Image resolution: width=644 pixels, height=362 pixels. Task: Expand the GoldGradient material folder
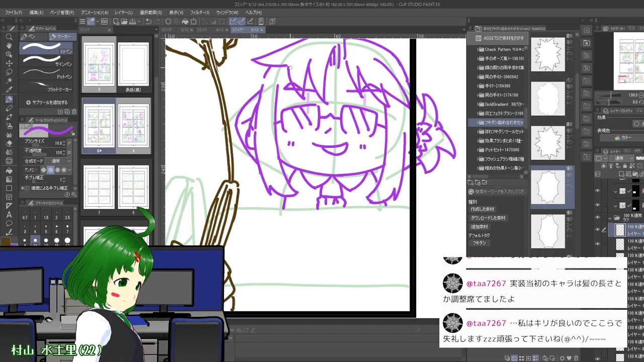478,104
